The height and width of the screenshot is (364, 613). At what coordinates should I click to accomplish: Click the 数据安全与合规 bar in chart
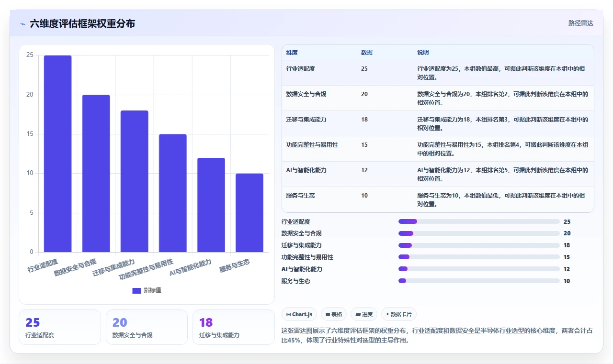pos(96,173)
